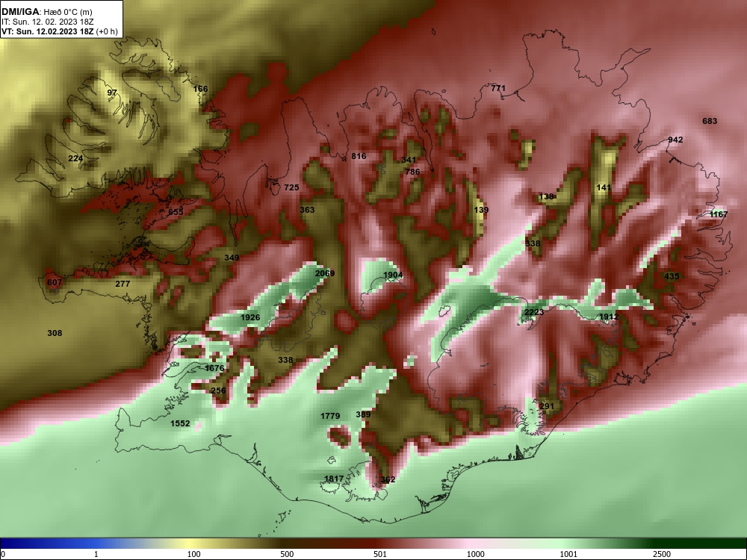
Task: Pick the map value 771
Action: click(498, 88)
